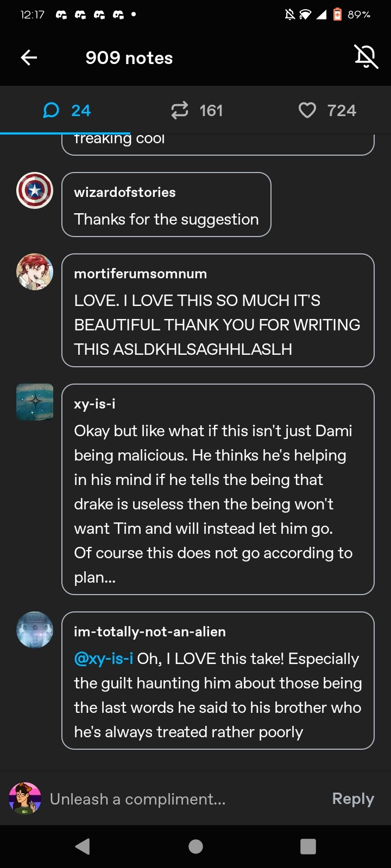This screenshot has height=868, width=391.
Task: Show the likes tab with 724
Action: click(327, 111)
